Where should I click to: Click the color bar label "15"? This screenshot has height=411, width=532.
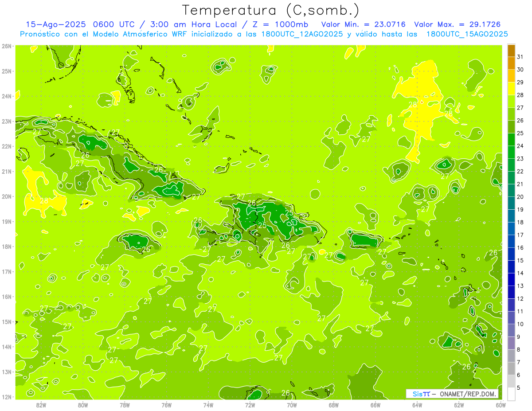520,261
